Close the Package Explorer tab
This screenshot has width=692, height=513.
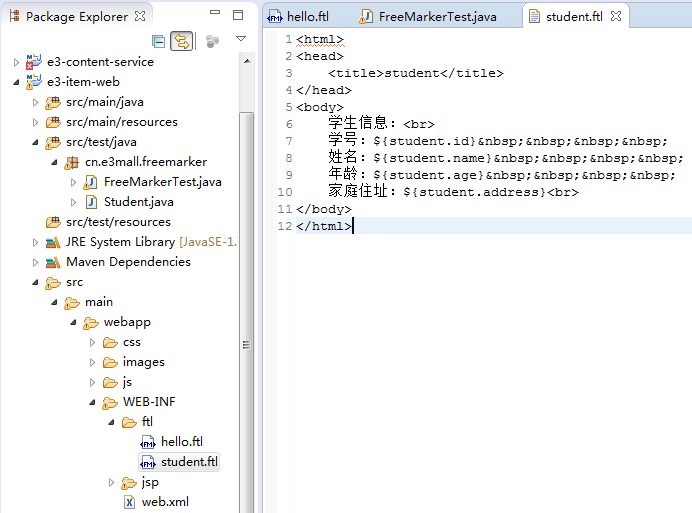click(140, 16)
